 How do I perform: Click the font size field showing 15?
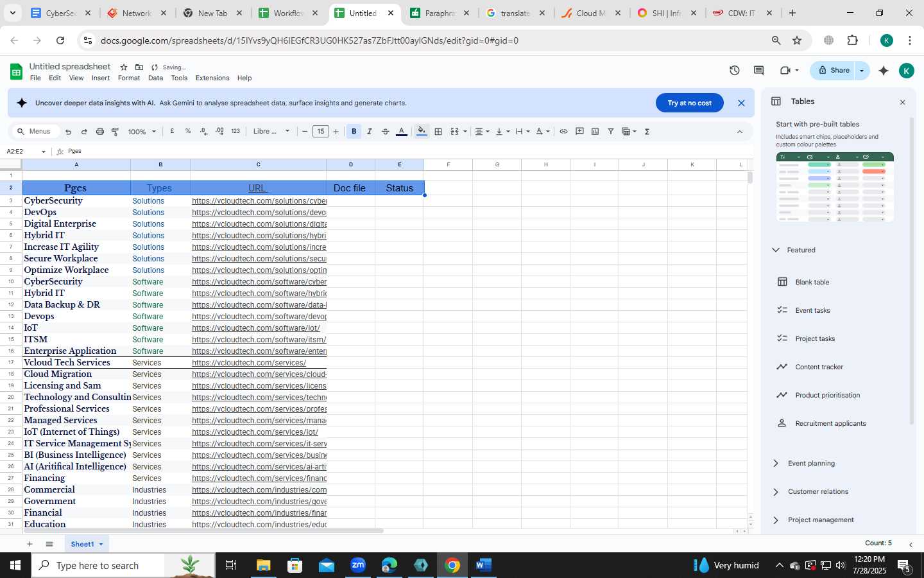pyautogui.click(x=321, y=132)
